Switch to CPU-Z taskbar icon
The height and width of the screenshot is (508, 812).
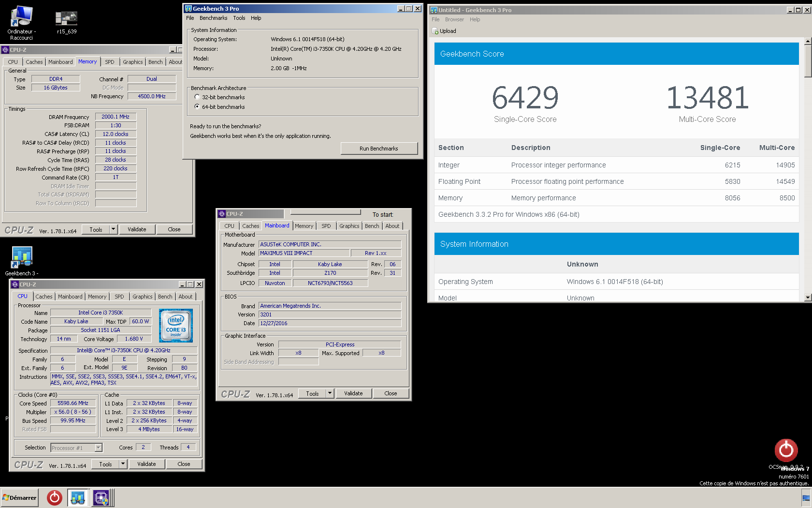pyautogui.click(x=101, y=497)
